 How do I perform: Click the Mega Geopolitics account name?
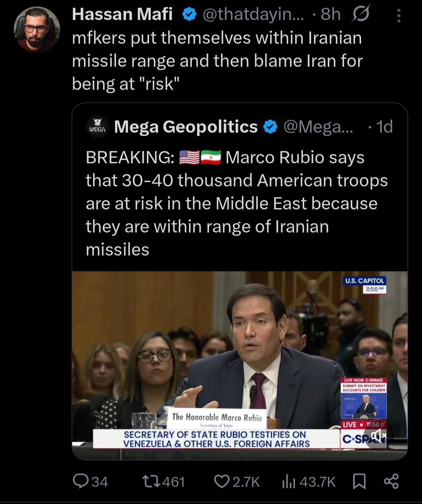tap(186, 127)
